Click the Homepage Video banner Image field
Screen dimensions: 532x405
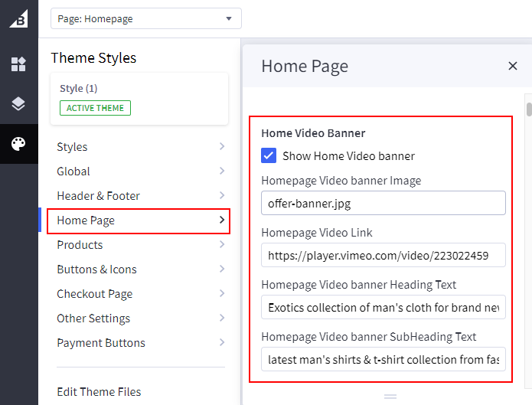[x=383, y=203]
